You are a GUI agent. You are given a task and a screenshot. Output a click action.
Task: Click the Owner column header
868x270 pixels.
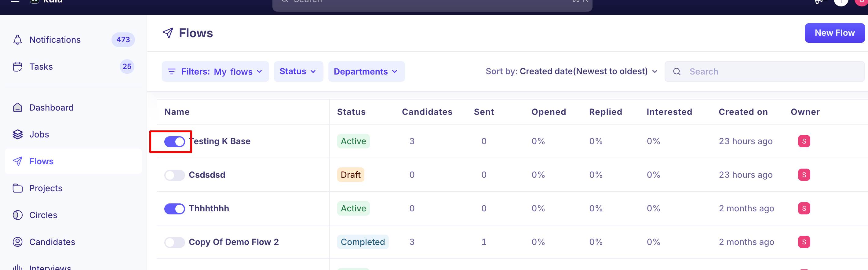[805, 112]
